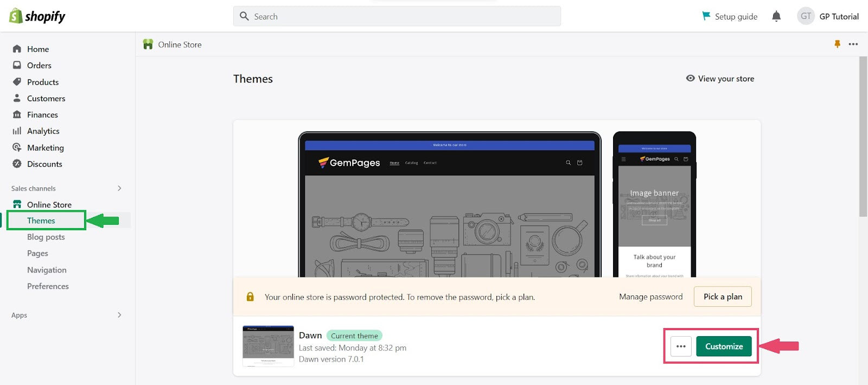Screen dimensions: 868x385
Task: Click the Themes page heading
Action: point(253,79)
